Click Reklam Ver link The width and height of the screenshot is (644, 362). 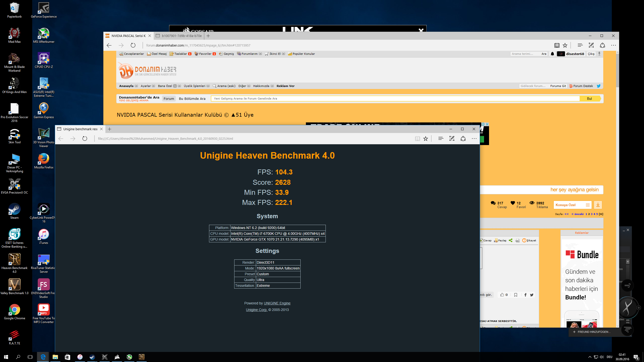(286, 86)
